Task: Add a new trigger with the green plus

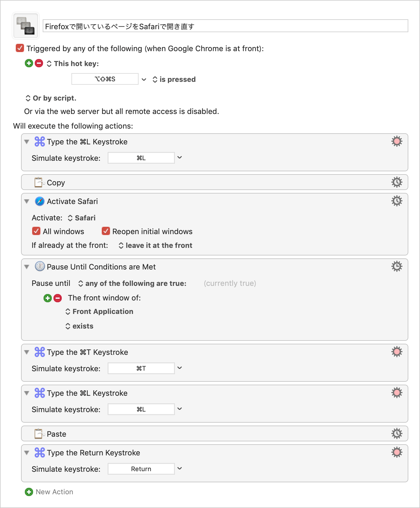Action: click(29, 63)
